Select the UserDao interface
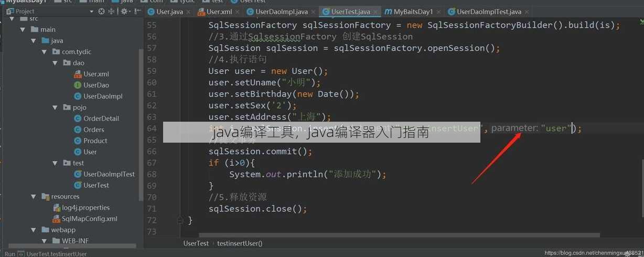Image resolution: width=644 pixels, height=257 pixels. click(x=96, y=85)
